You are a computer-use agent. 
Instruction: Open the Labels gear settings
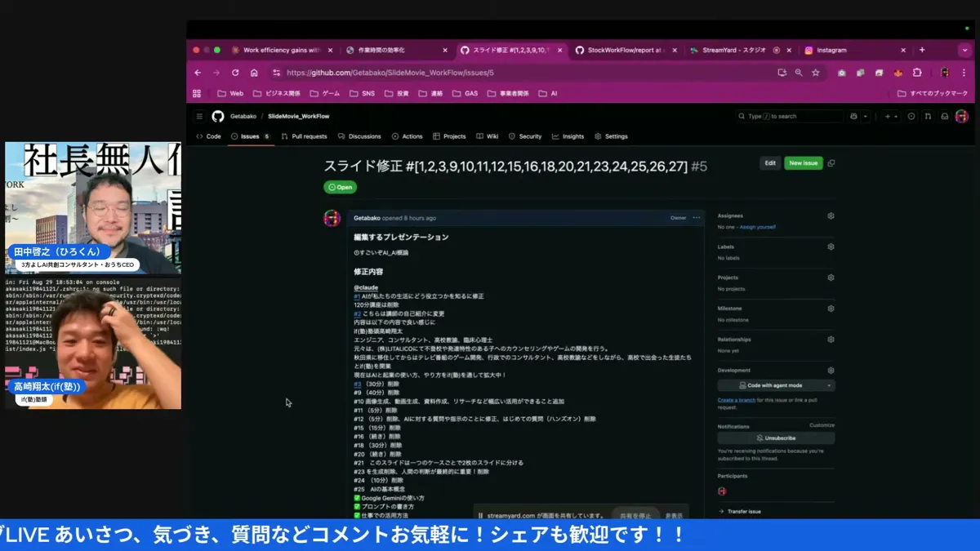[x=831, y=247]
